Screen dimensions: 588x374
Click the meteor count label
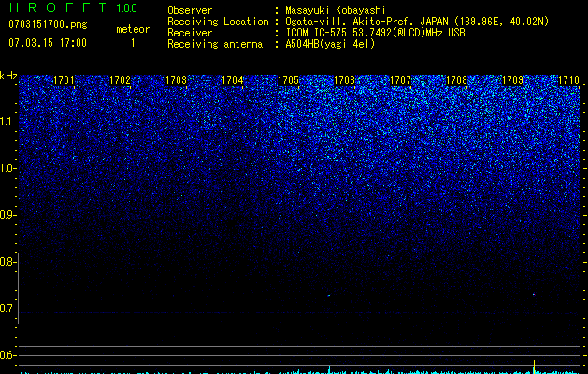click(133, 29)
